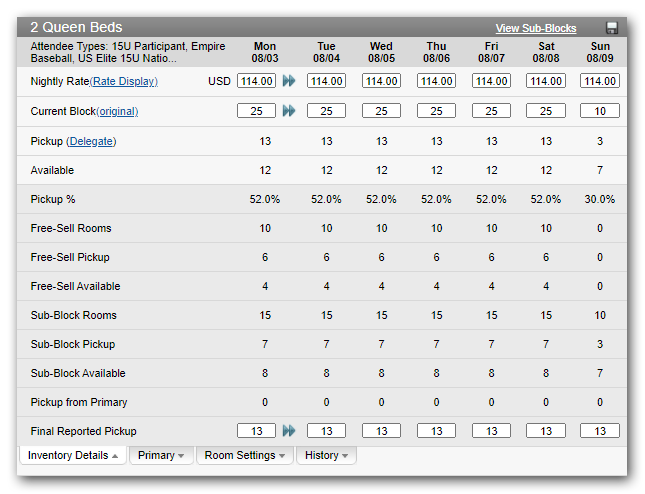Edit Sunday 08/09 final reported pickup field
The image size is (645, 494).
[600, 431]
